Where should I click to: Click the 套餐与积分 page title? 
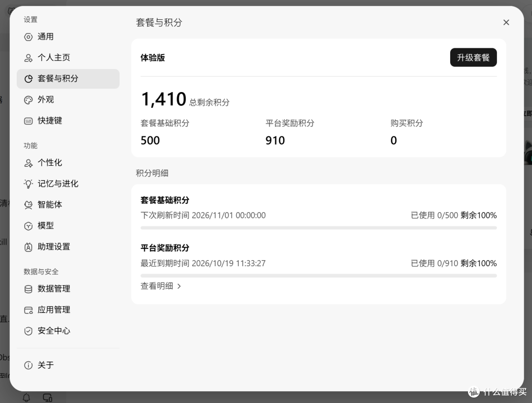click(159, 23)
